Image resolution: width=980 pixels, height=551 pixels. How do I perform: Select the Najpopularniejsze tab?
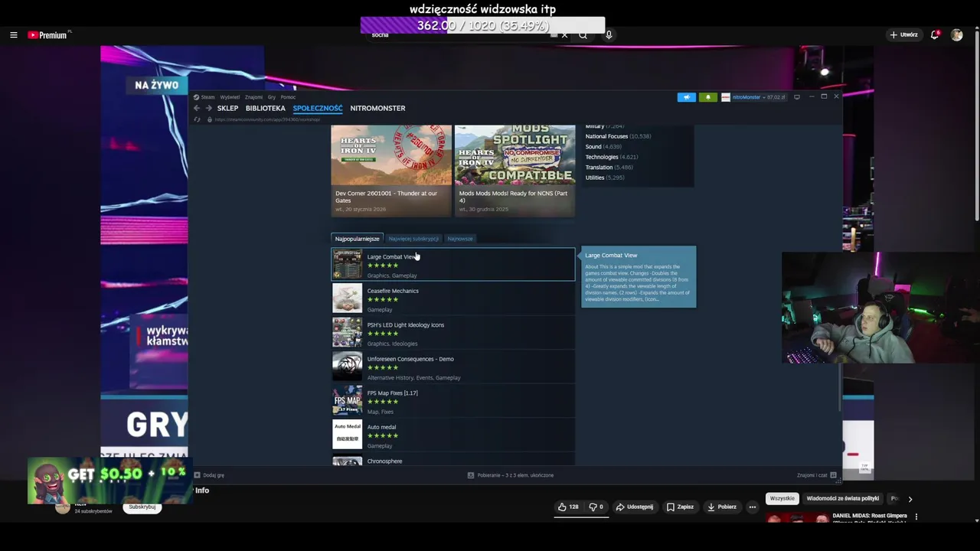(x=357, y=239)
